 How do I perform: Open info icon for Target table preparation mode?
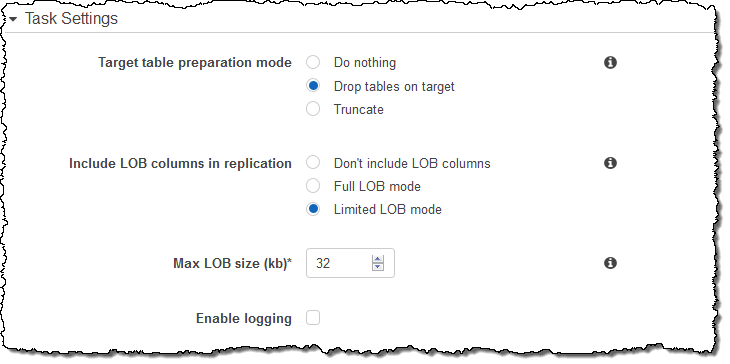tap(610, 62)
